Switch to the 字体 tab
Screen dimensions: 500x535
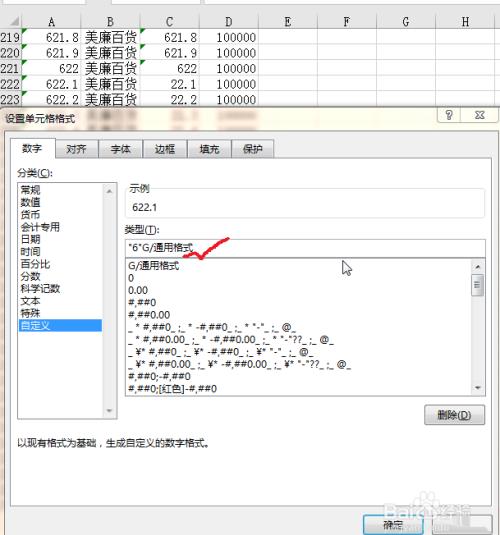(x=120, y=149)
